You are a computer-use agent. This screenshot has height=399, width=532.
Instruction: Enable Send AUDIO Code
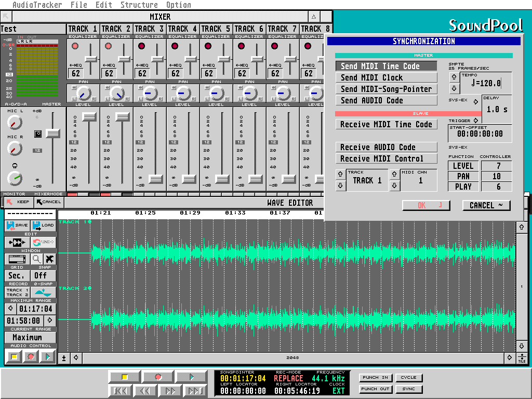click(387, 101)
